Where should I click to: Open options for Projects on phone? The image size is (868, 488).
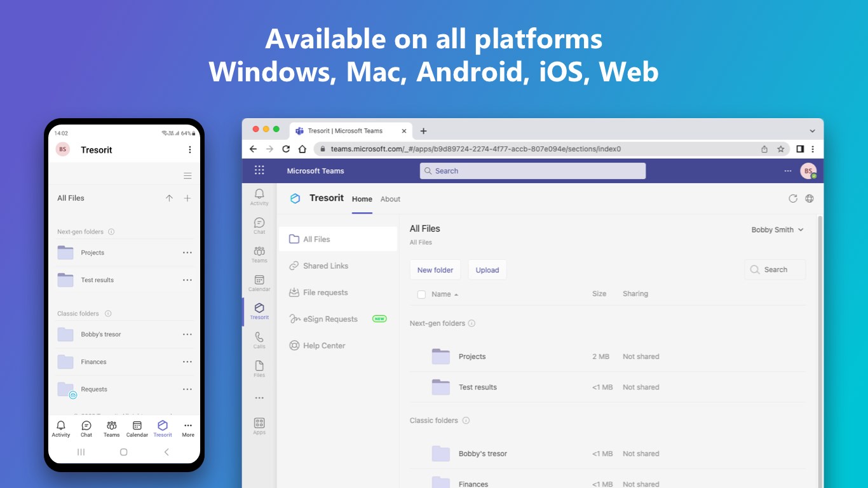[187, 253]
